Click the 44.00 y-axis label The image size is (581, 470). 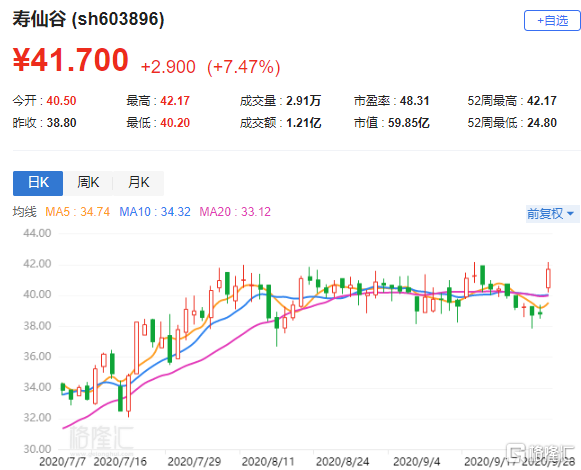tap(37, 233)
